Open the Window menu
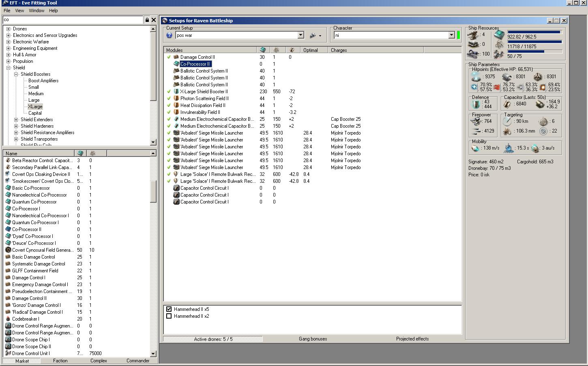 pyautogui.click(x=36, y=11)
